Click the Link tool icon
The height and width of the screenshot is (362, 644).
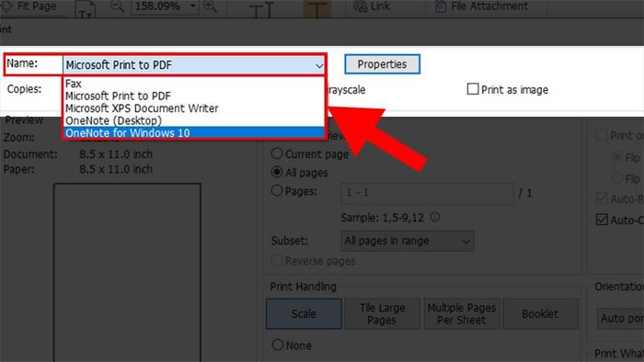(361, 6)
